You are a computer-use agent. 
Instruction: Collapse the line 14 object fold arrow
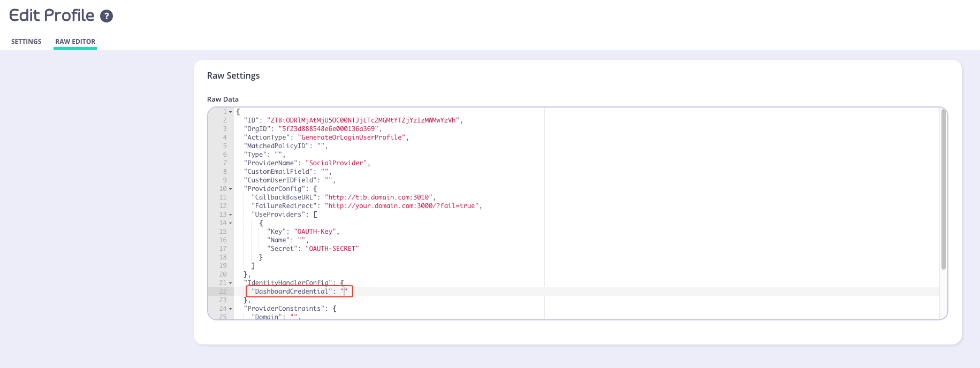pos(231,224)
